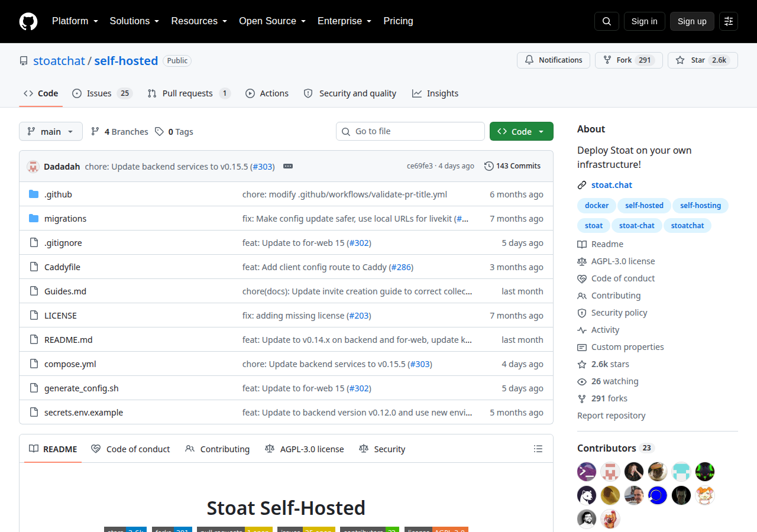The height and width of the screenshot is (532, 757).
Task: Open the stoat.chat website link
Action: click(612, 185)
